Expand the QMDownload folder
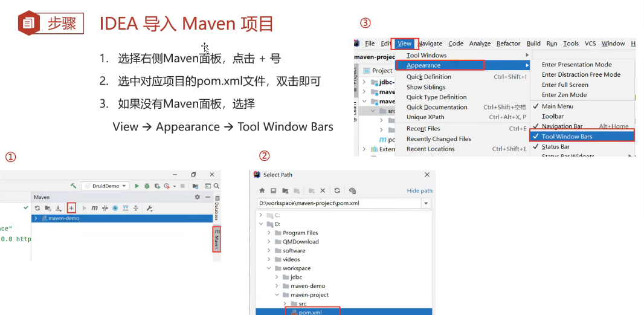 (x=269, y=242)
